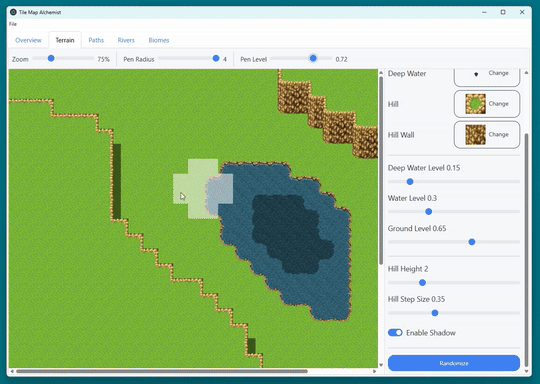Click the map canvas scroll-down arrow
The image size is (540, 384).
click(381, 365)
